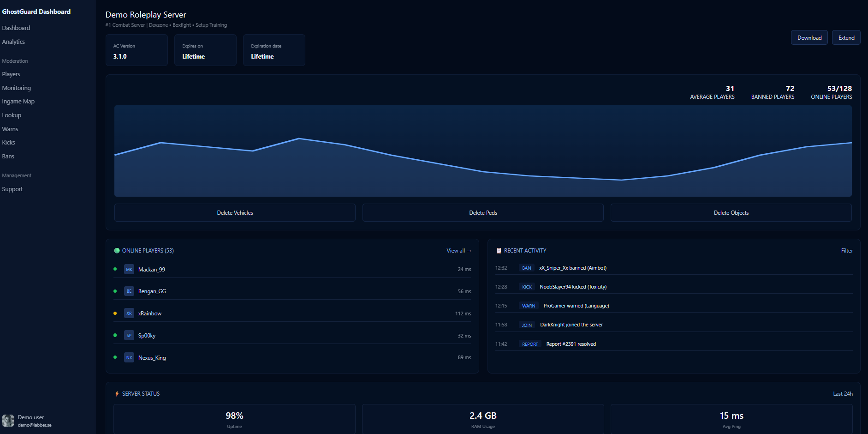Open the Support page in sidebar
This screenshot has height=434, width=868.
(x=12, y=189)
